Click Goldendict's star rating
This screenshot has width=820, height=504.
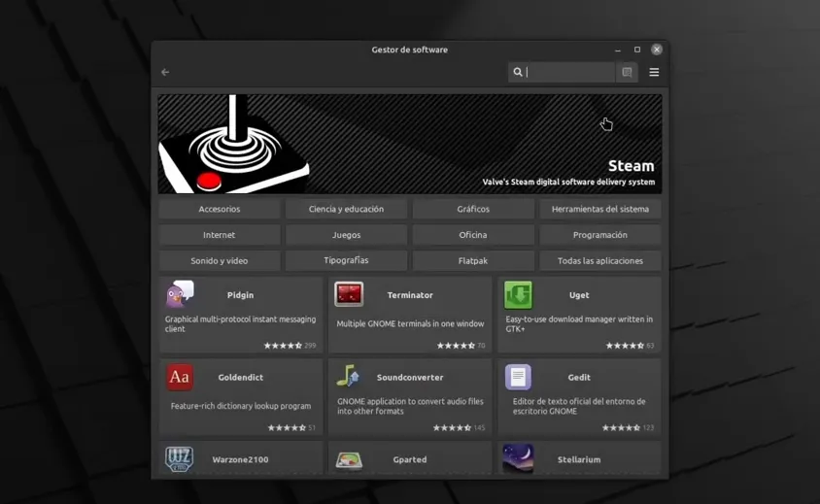291,427
